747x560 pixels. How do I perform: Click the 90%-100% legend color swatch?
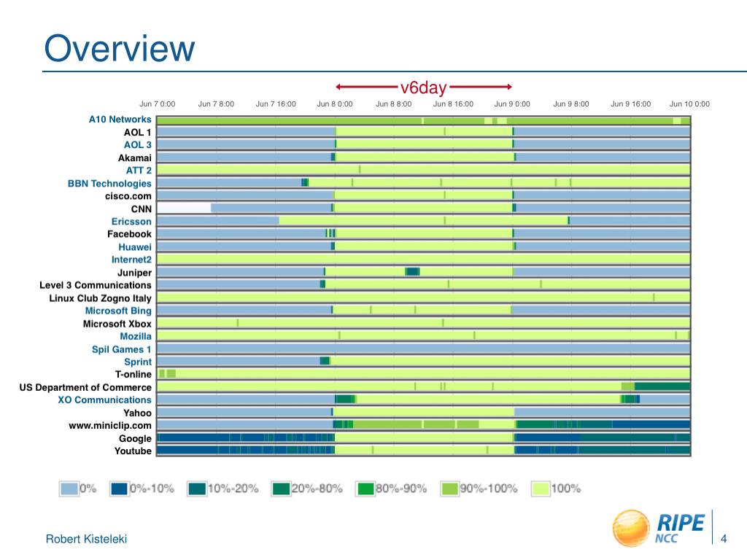click(449, 489)
